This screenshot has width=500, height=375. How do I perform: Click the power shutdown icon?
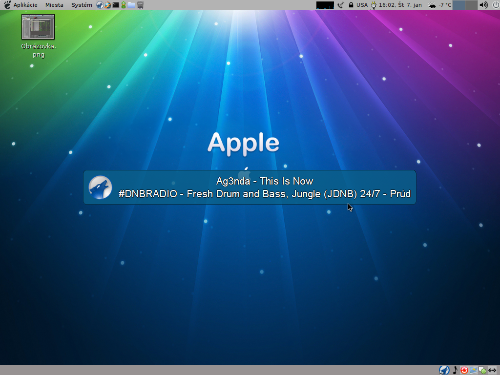tap(496, 5)
